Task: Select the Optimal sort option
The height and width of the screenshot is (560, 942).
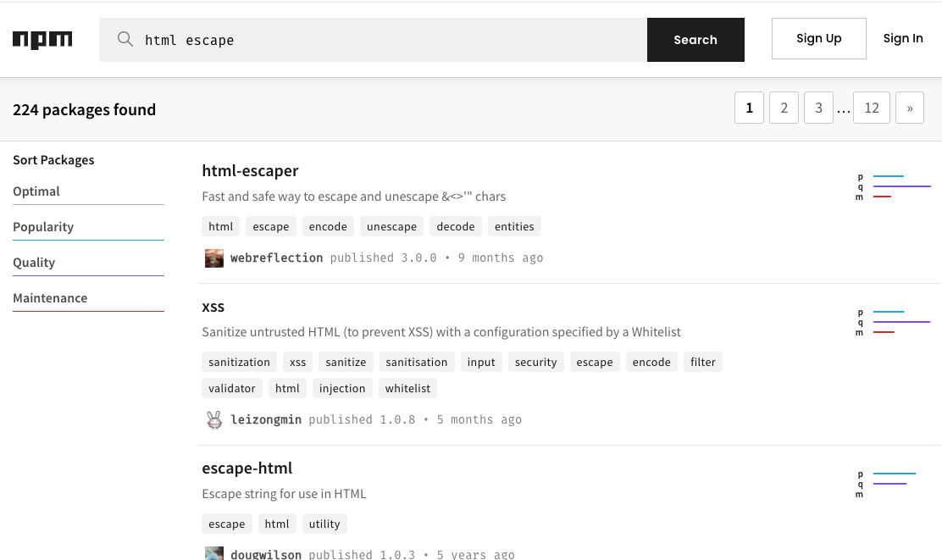Action: coord(36,191)
